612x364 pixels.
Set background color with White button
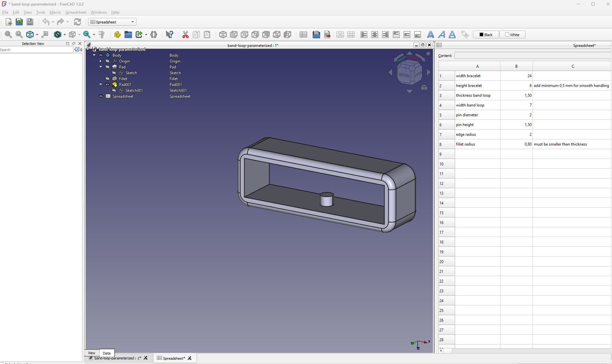512,35
